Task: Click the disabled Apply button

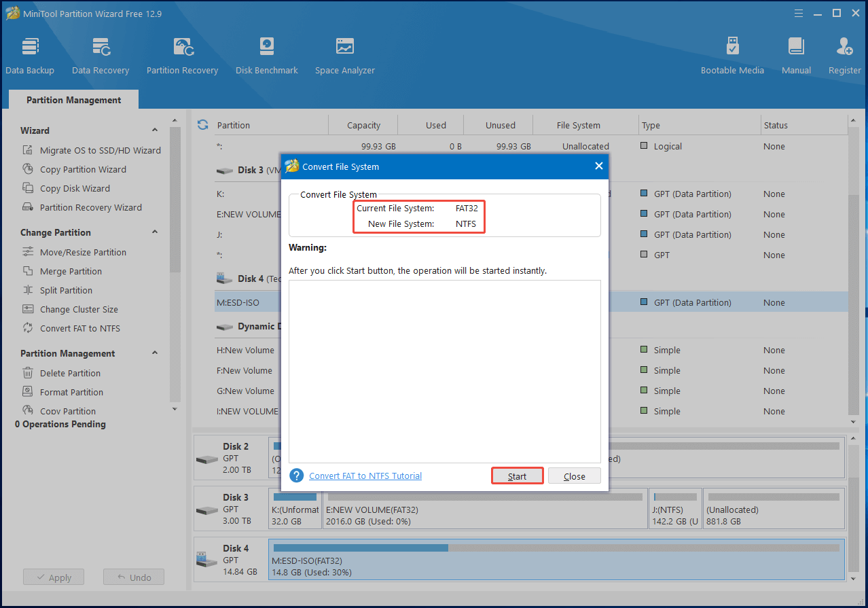Action: point(53,577)
